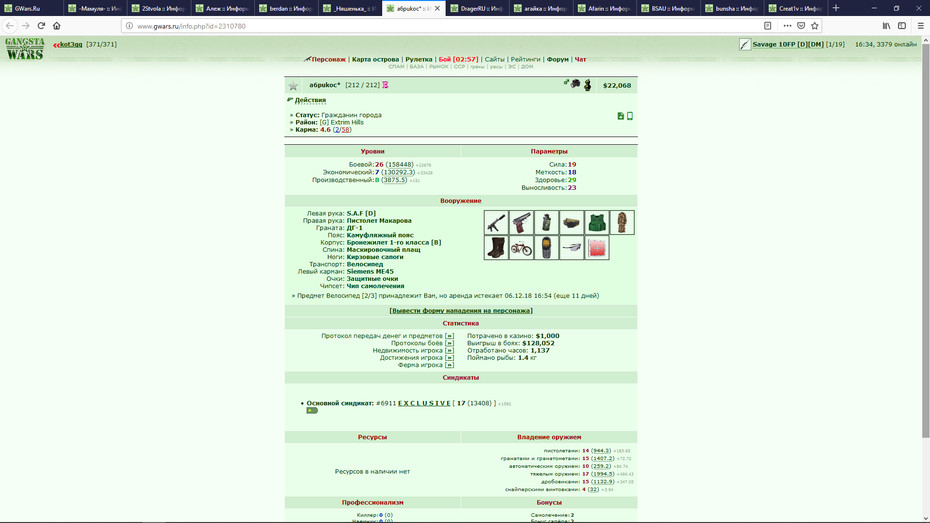Switch to the DragerRU browser tab
The width and height of the screenshot is (930, 523).
[x=477, y=8]
